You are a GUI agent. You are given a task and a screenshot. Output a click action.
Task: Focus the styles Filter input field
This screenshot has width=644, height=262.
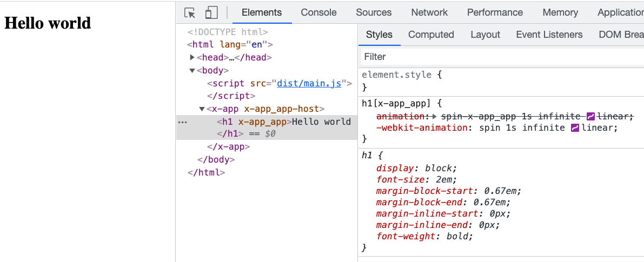click(x=502, y=57)
